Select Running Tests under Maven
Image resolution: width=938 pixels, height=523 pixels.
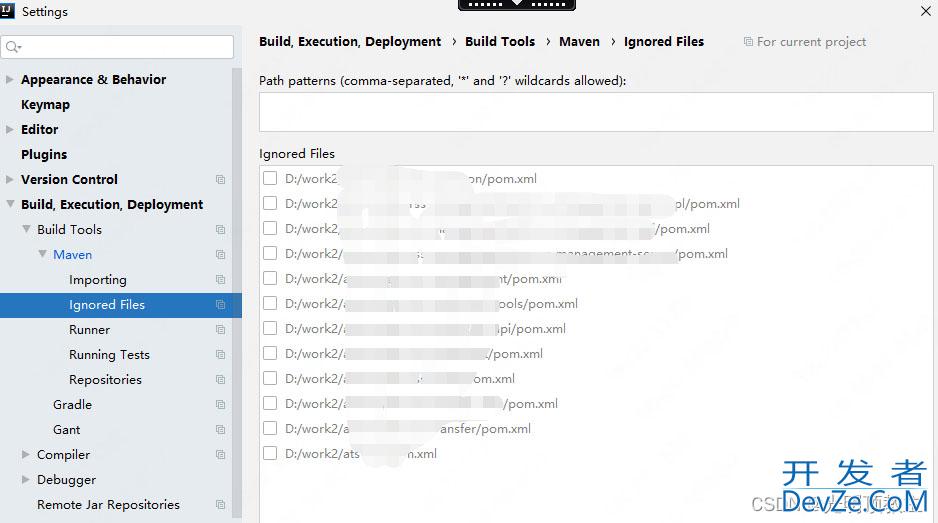[109, 355]
